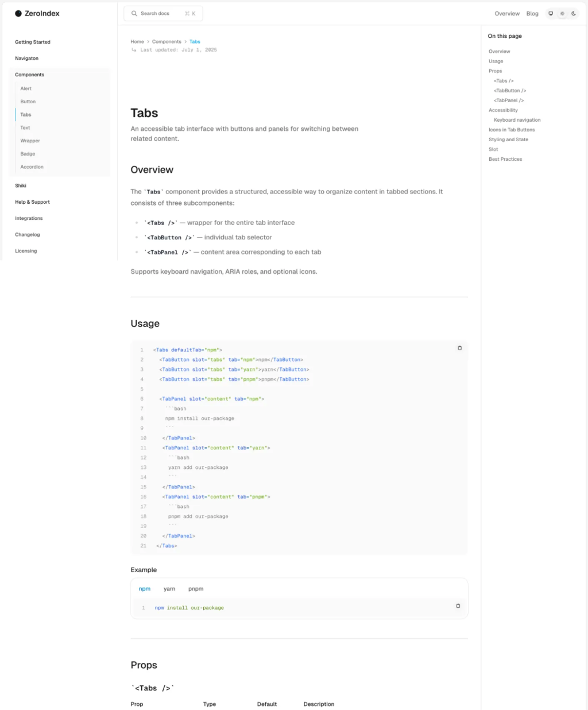
Task: Open the Changelog section
Action: [27, 234]
